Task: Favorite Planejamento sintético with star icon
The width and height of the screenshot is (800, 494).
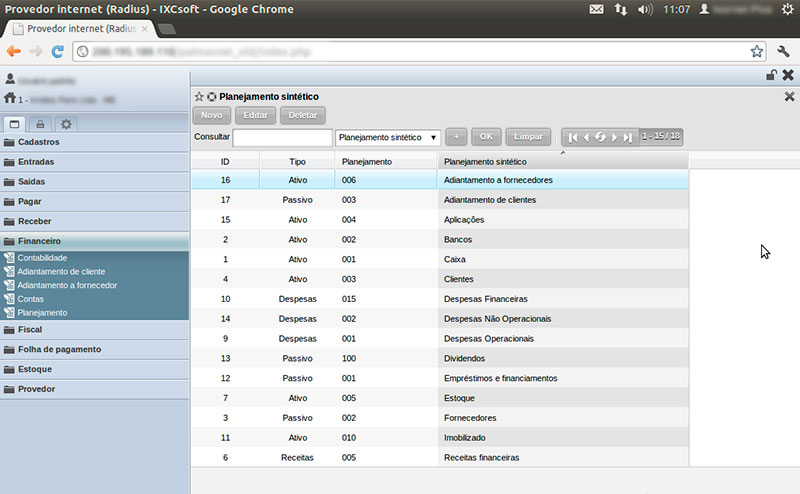Action: (x=199, y=96)
